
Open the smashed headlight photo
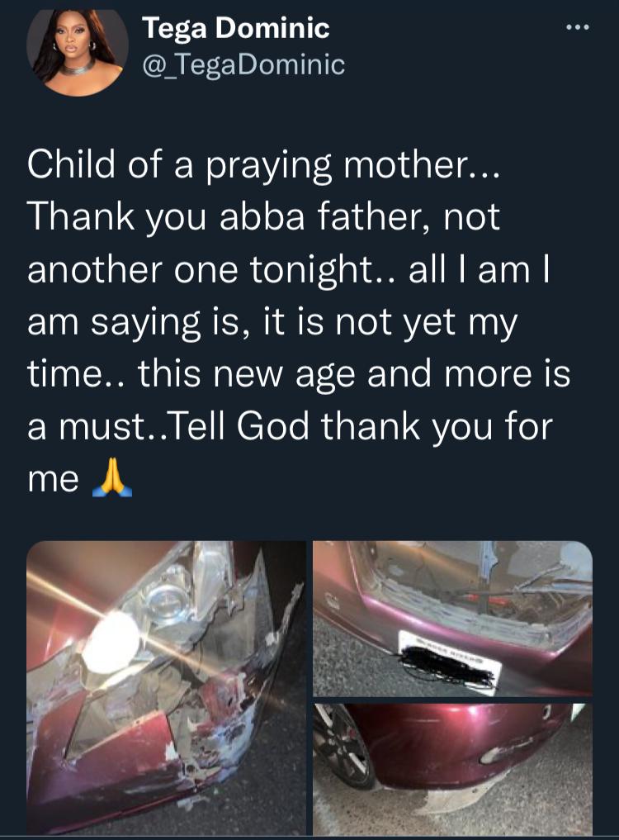[166, 688]
